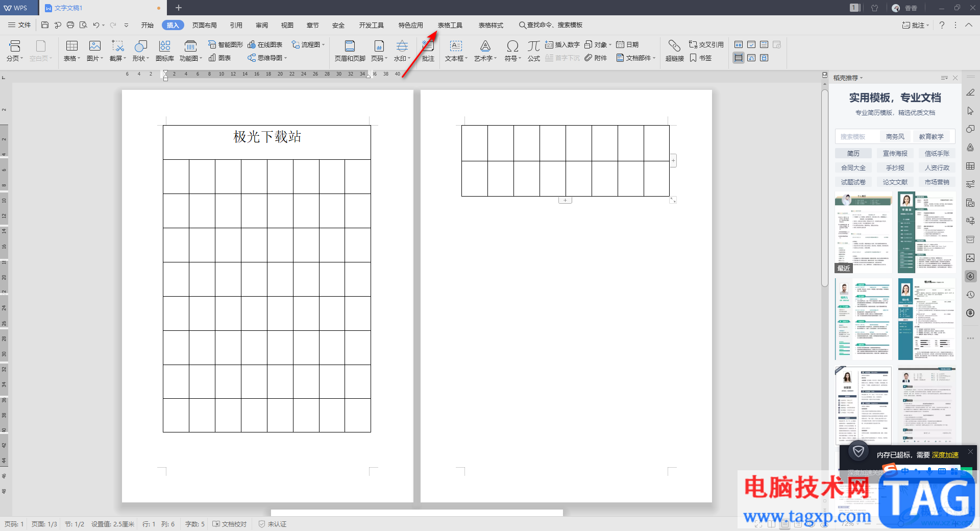
Task: Click the Print icon in quick toolbar
Action: pyautogui.click(x=70, y=25)
